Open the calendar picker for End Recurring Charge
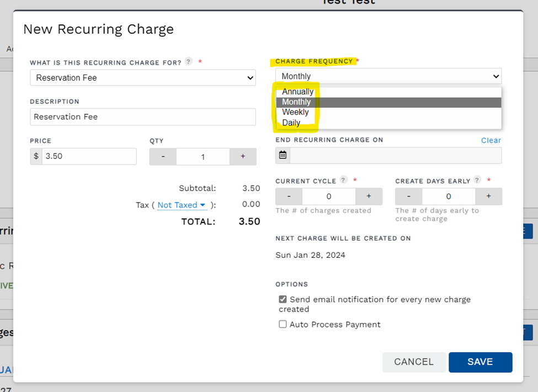Viewport: 538px width, 392px height. tap(283, 155)
